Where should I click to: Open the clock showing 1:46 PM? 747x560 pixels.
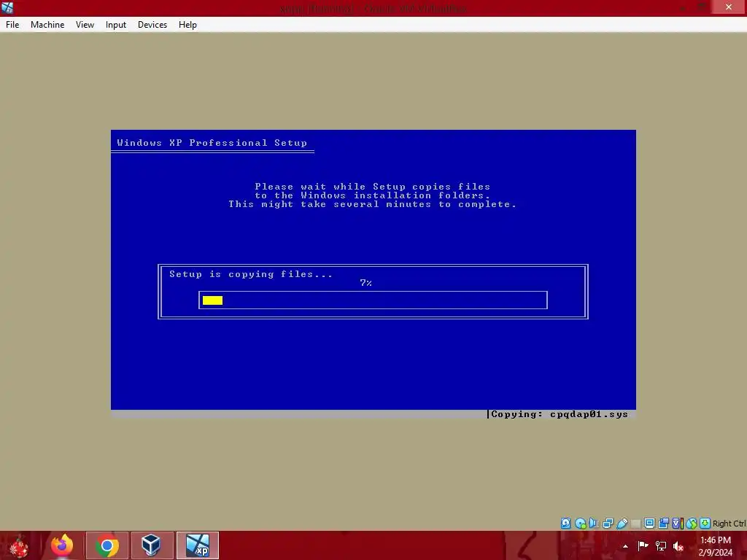[716, 546]
